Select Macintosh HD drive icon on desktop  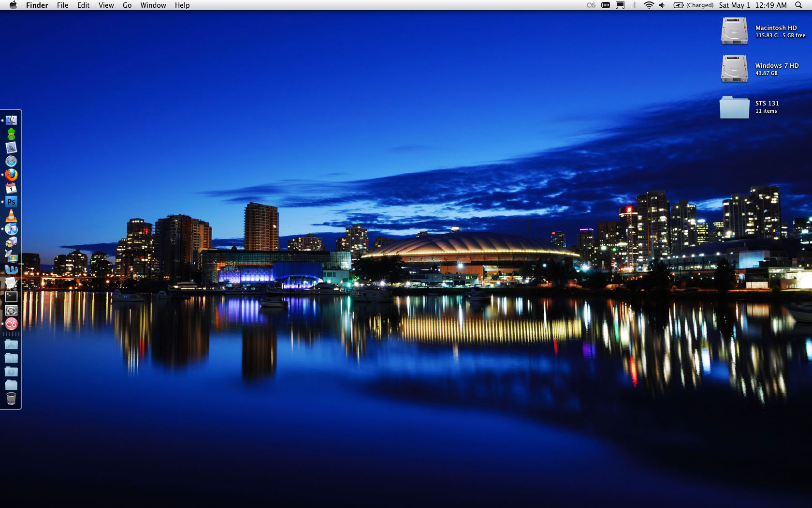pyautogui.click(x=734, y=31)
